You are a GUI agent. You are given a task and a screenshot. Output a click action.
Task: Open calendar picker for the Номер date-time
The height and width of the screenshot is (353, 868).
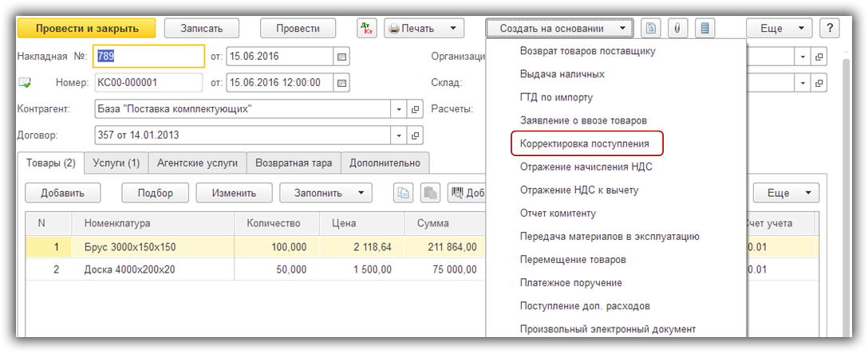pos(342,82)
